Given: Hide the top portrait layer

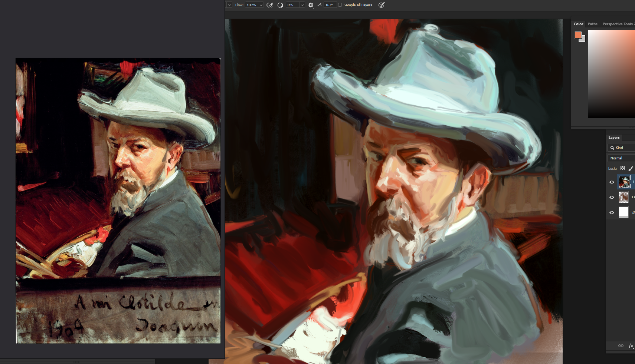Looking at the screenshot, I should (x=612, y=182).
